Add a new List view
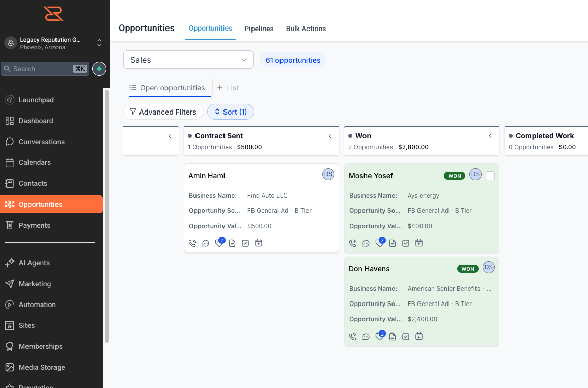This screenshot has width=588, height=388. click(x=228, y=88)
